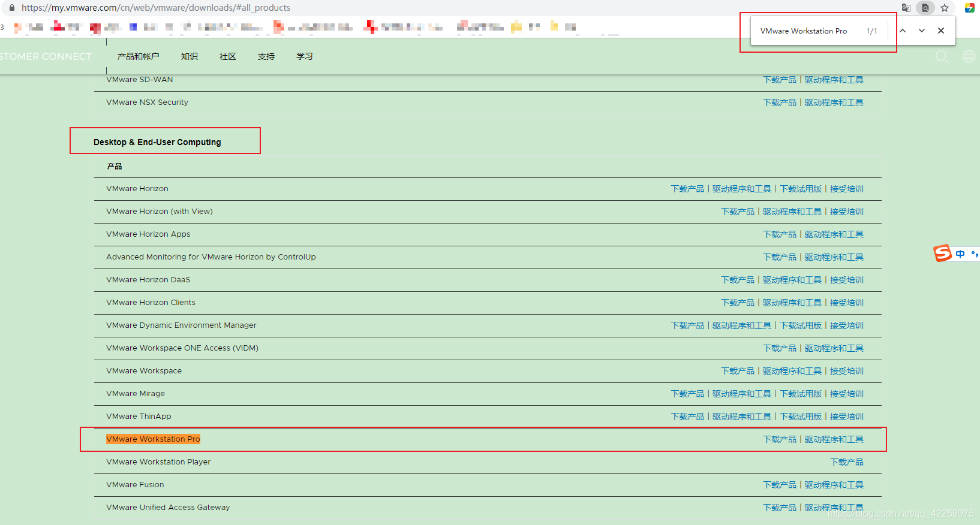Click 下载试用版 for VMware Mirage

tap(801, 394)
